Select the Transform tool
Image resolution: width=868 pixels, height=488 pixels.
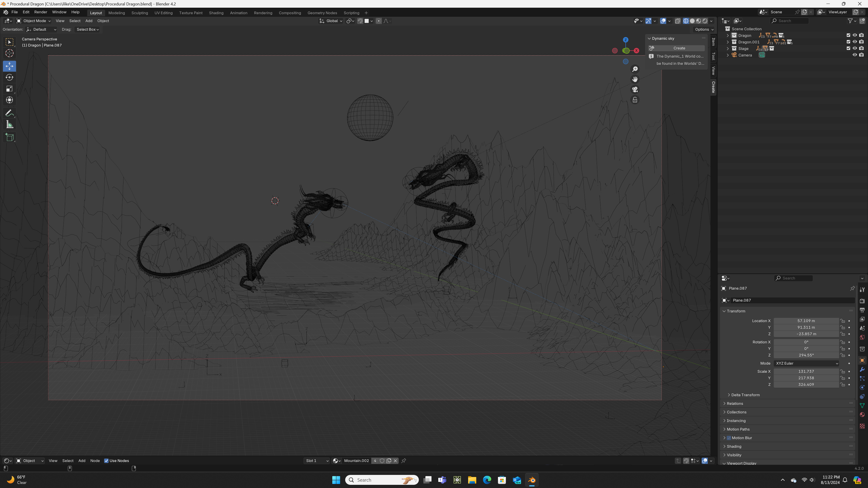(9, 100)
